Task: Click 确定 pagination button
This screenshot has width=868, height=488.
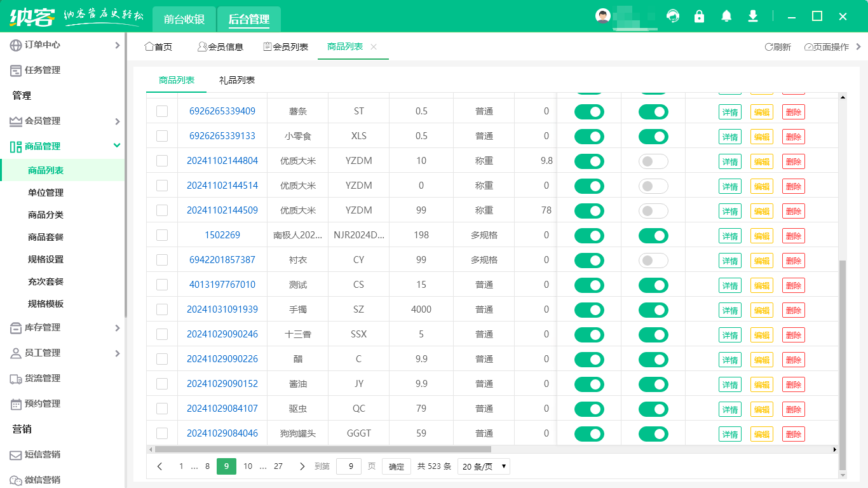Action: [397, 466]
